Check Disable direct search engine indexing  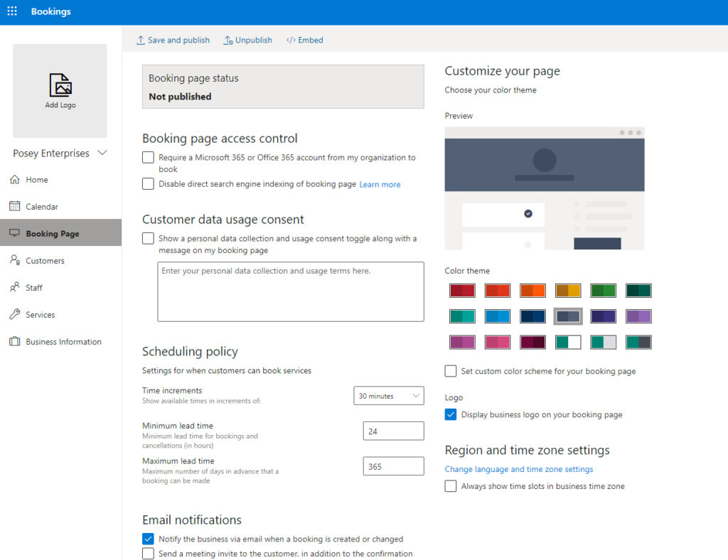pos(148,184)
